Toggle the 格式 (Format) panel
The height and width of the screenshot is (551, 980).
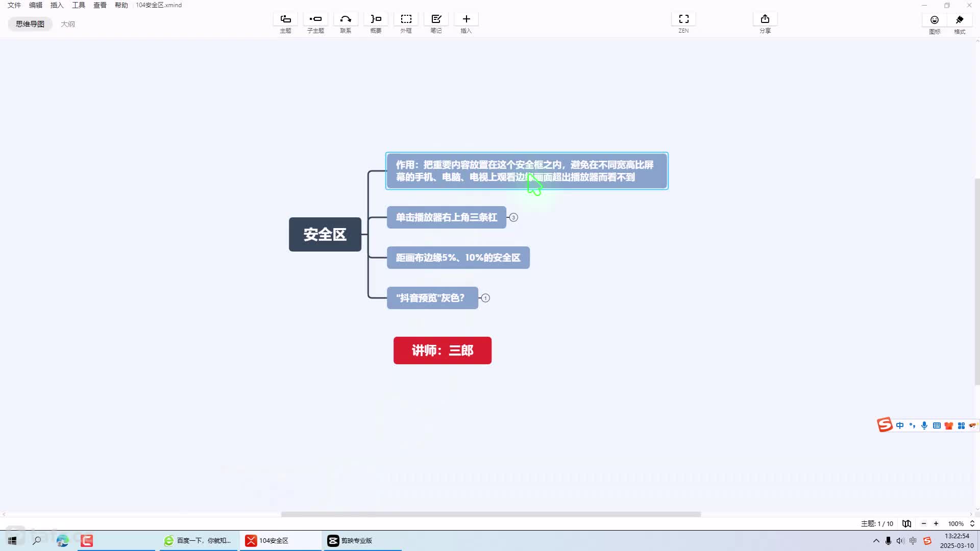coord(960,20)
